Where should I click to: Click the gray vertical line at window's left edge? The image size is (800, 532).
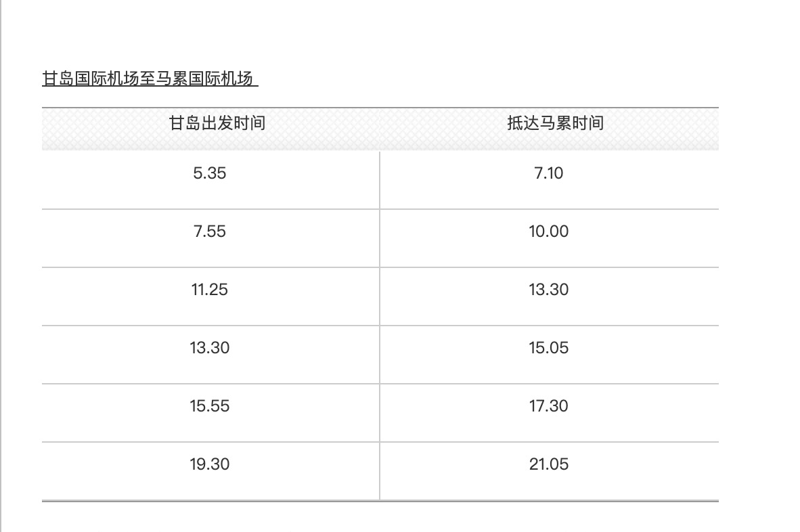1,271
